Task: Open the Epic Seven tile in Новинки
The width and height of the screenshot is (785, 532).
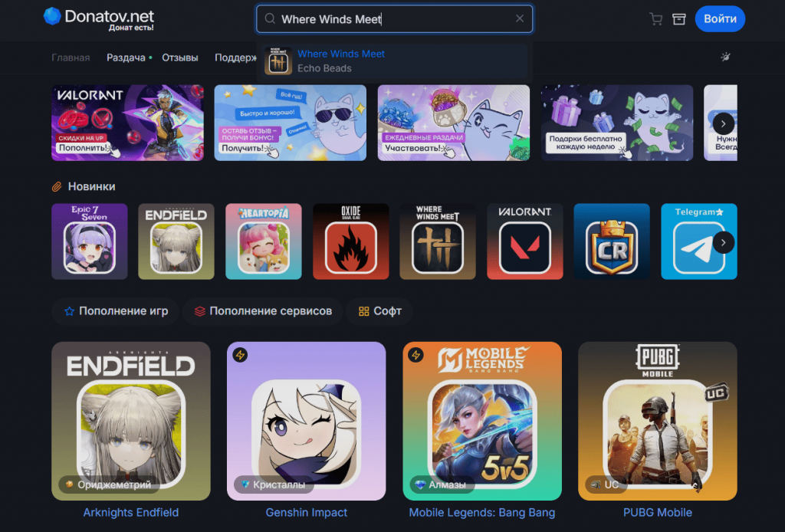Action: click(x=90, y=241)
